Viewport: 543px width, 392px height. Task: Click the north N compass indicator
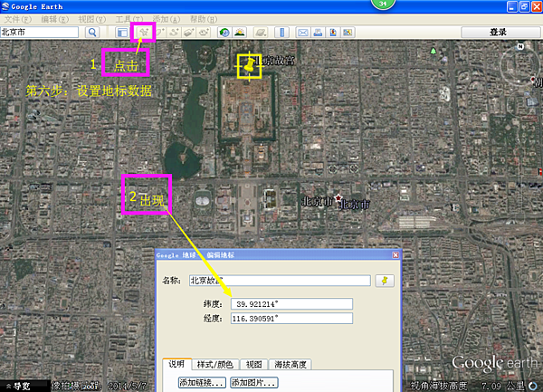click(520, 46)
